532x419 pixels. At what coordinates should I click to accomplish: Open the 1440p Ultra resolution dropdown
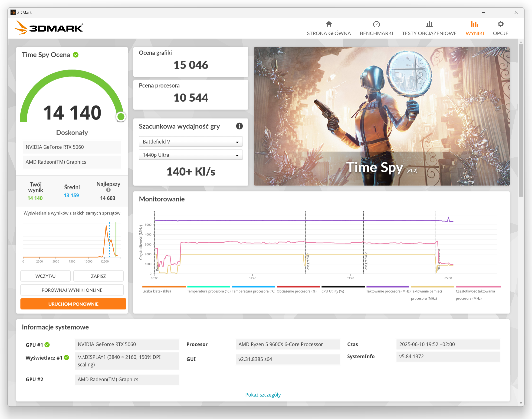tap(190, 155)
